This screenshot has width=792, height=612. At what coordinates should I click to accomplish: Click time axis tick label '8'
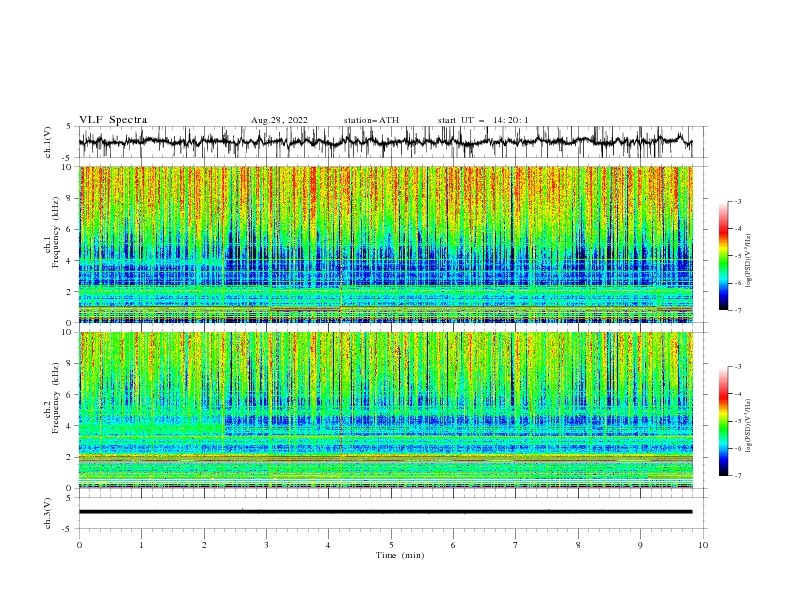coord(578,545)
